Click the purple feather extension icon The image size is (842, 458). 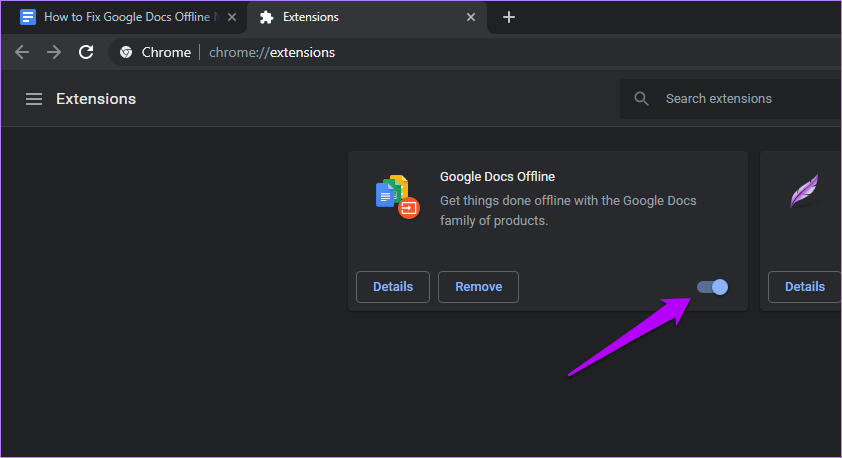point(804,191)
